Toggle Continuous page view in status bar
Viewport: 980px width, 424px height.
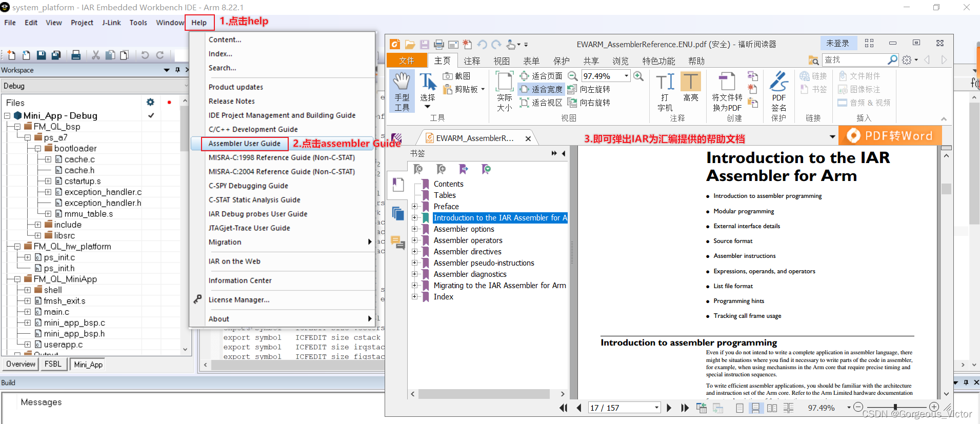pos(755,408)
